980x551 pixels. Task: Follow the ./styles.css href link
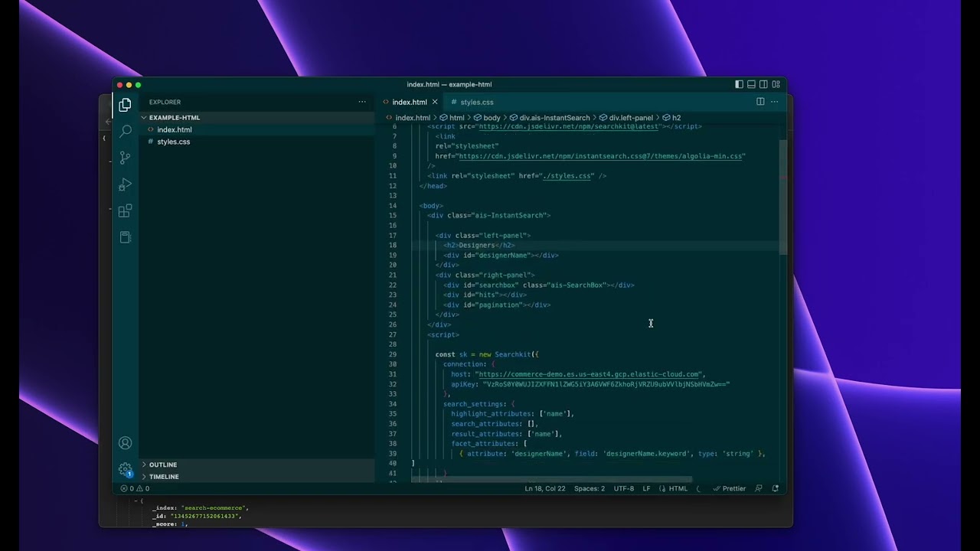[x=567, y=176]
